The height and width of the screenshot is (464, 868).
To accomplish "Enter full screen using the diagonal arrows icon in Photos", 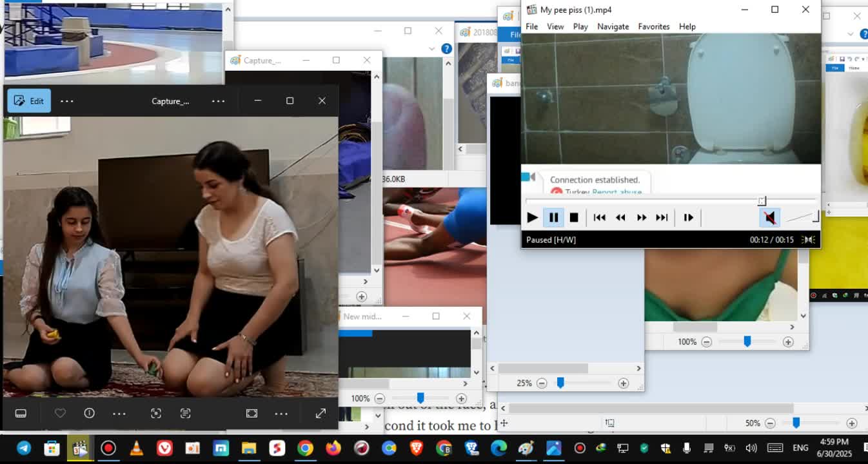I will pos(321,414).
